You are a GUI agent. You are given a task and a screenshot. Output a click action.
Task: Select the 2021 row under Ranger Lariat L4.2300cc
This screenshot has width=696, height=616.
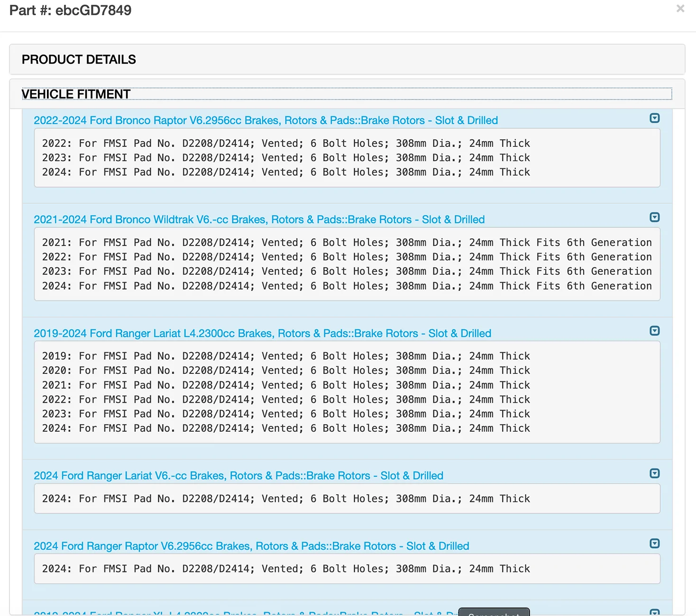(x=286, y=385)
